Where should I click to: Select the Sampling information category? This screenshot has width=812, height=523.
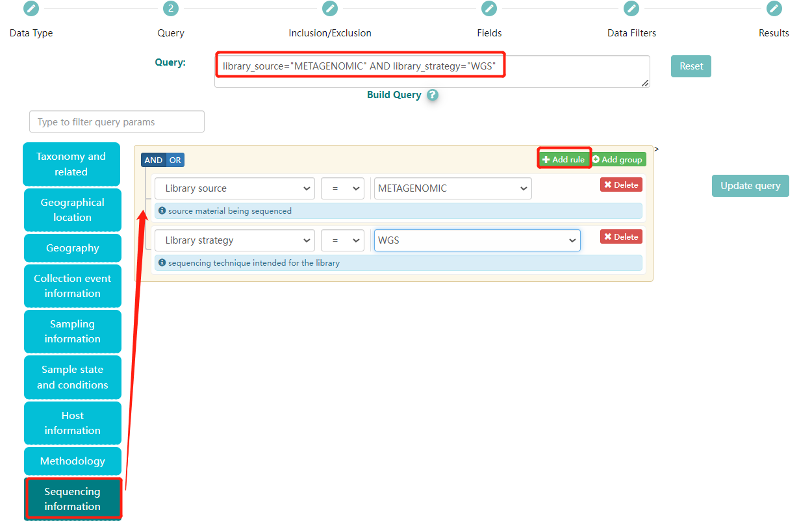(x=73, y=331)
